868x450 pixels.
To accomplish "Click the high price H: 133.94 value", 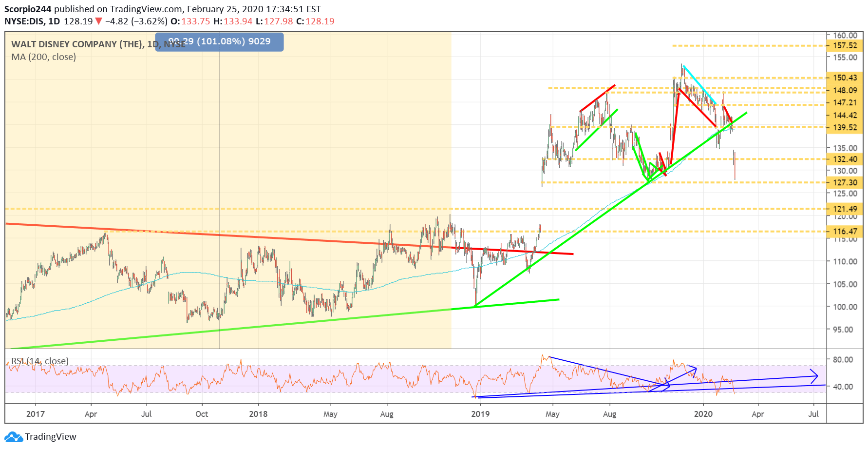I will point(233,21).
